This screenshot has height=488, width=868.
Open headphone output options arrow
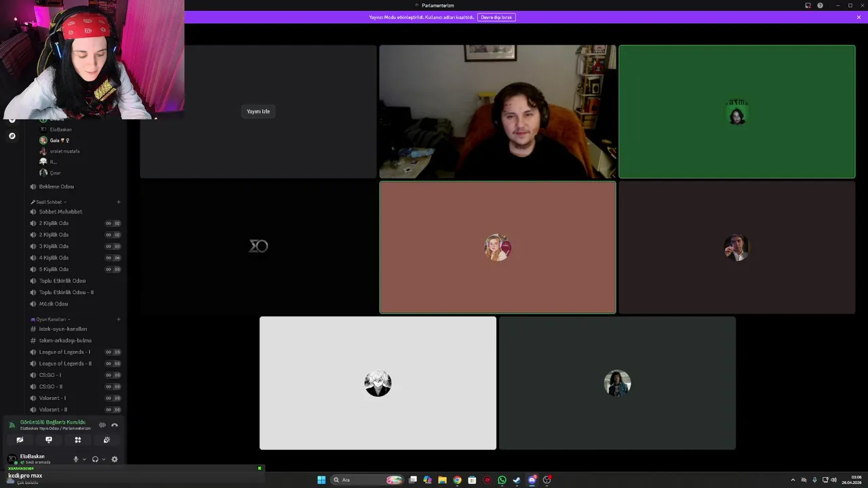tap(103, 459)
